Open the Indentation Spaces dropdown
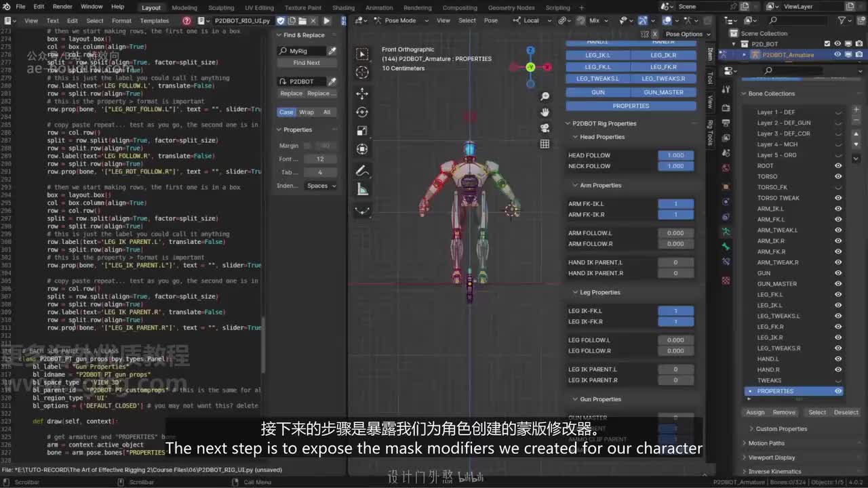This screenshot has height=488, width=868. [321, 186]
